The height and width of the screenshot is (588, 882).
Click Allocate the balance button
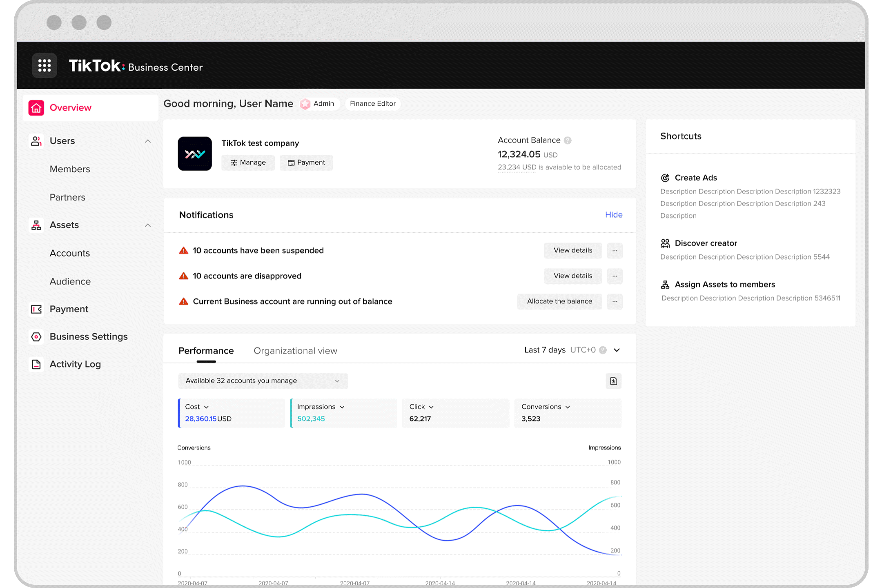(x=559, y=301)
